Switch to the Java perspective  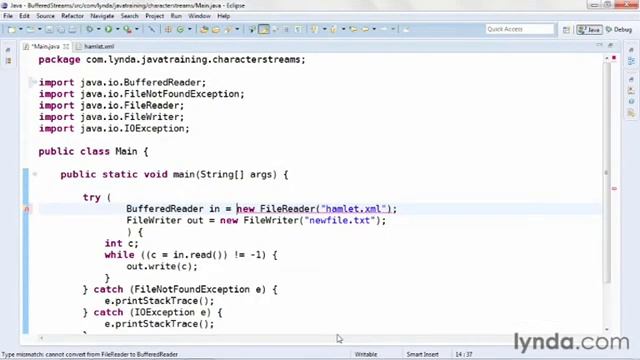[x=589, y=29]
